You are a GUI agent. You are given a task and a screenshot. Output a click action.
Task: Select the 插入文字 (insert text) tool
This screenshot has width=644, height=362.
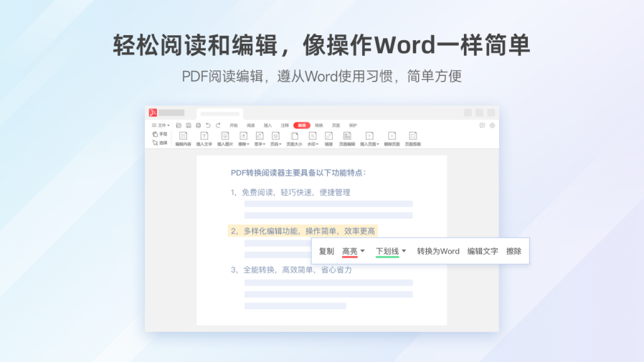click(204, 139)
